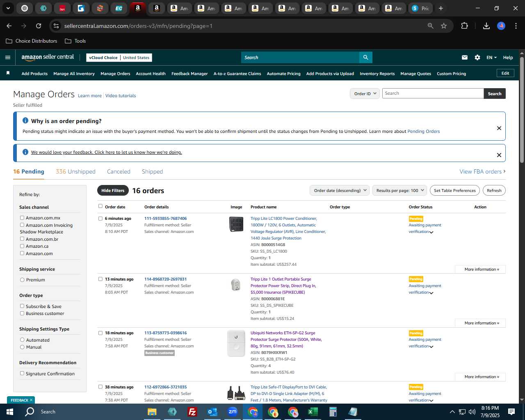Open the View FBA orders link
525x420 pixels.
point(482,171)
